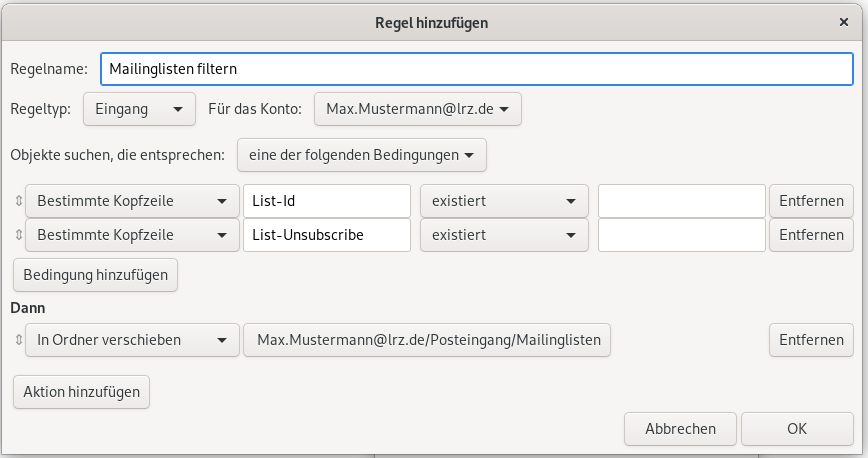Viewport: 868px width, 458px height.
Task: Confirm the rule with OK
Action: [x=796, y=429]
